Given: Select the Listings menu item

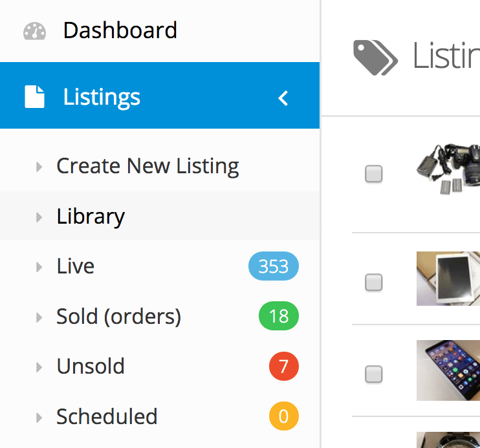Looking at the screenshot, I should [102, 97].
